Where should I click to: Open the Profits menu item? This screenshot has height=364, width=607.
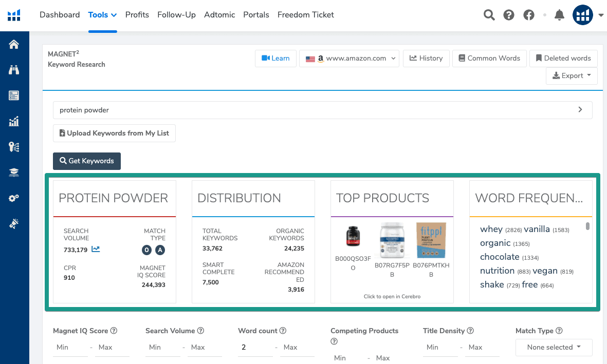pyautogui.click(x=137, y=15)
